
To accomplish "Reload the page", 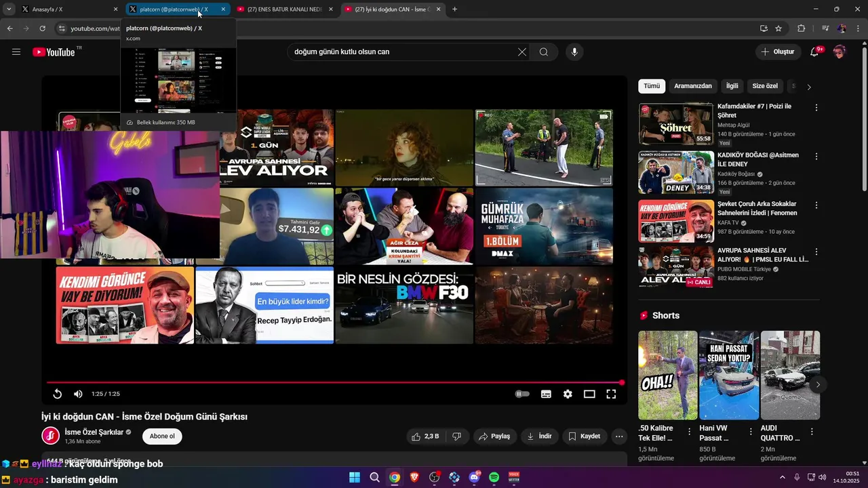I will point(42,28).
